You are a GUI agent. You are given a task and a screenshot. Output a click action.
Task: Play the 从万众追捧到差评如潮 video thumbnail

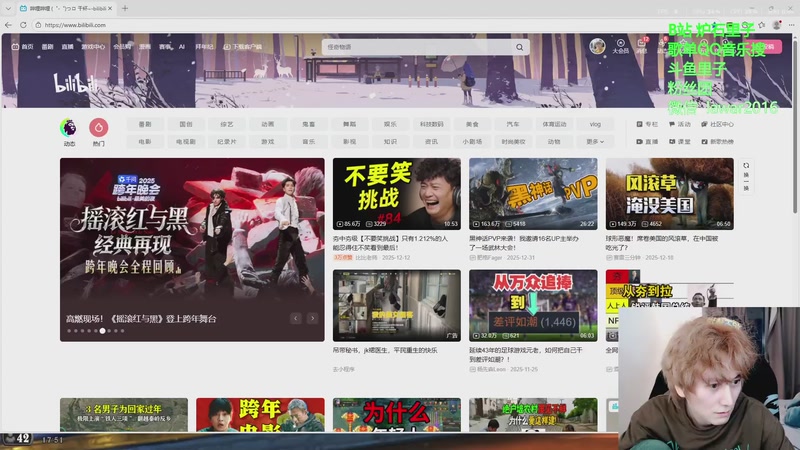533,305
